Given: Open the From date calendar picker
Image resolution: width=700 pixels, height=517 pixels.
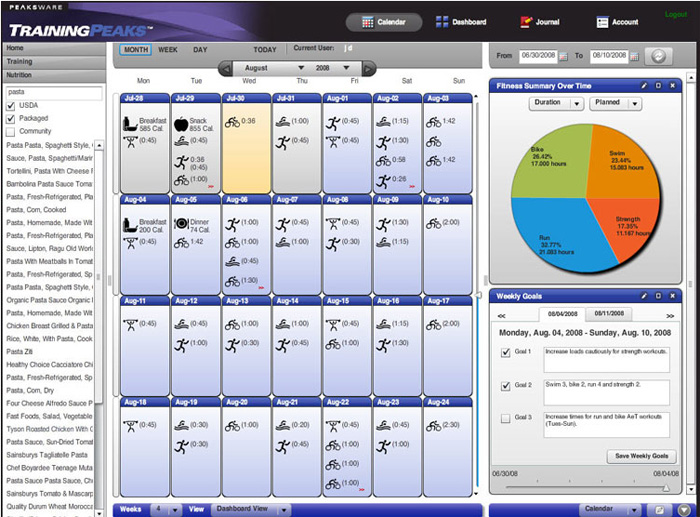Looking at the screenshot, I should point(563,56).
